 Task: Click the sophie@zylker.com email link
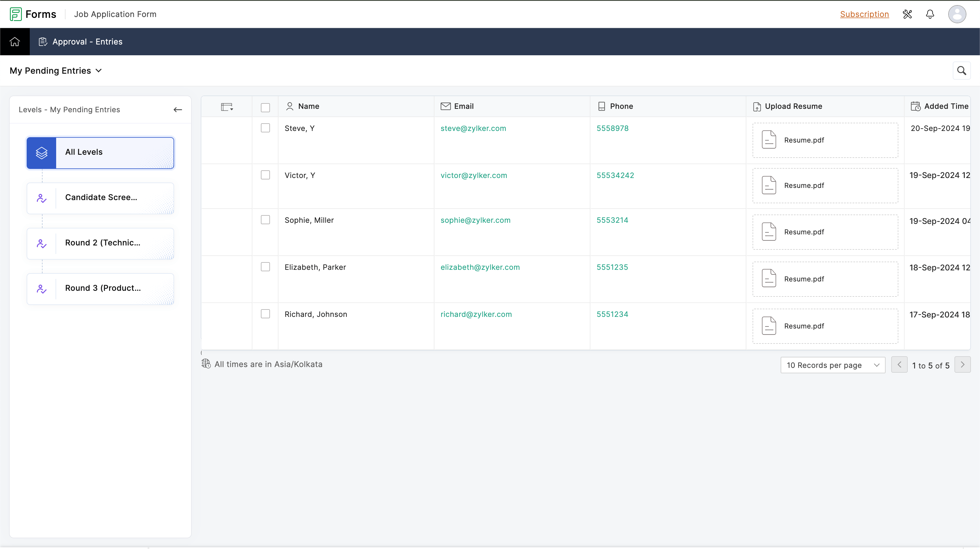coord(475,220)
